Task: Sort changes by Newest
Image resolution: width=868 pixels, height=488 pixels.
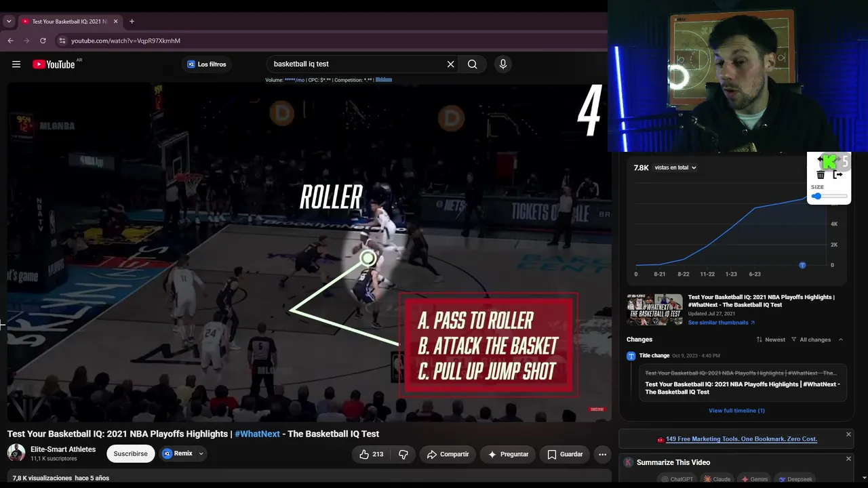Action: 771,340
